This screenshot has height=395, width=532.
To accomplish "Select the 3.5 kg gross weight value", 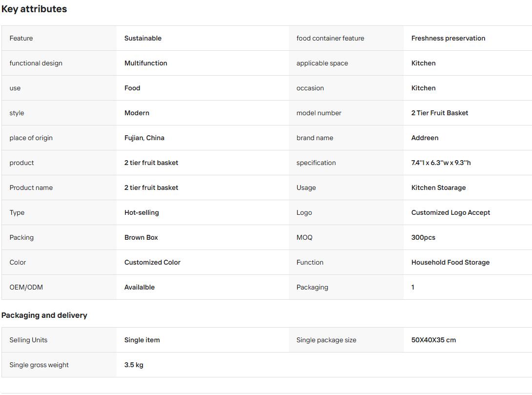I will coord(134,365).
